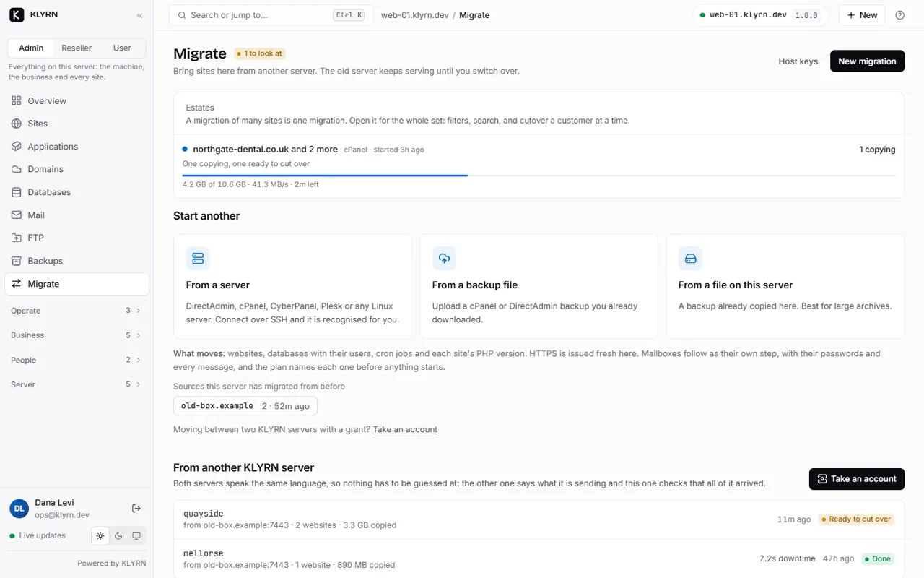Image resolution: width=924 pixels, height=578 pixels.
Task: Go to Sites in the sidebar
Action: [x=77, y=124]
